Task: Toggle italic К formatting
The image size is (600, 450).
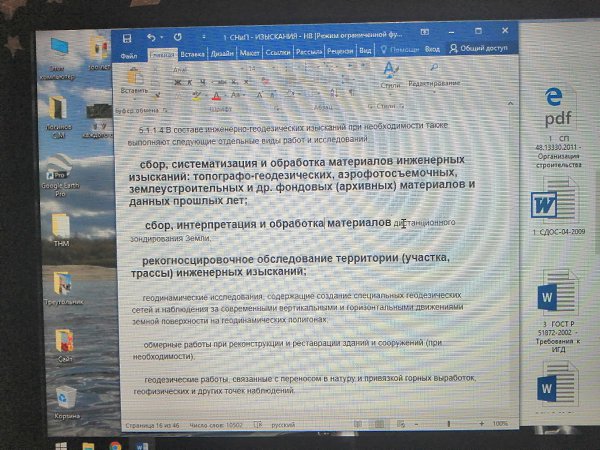Action: pos(189,82)
